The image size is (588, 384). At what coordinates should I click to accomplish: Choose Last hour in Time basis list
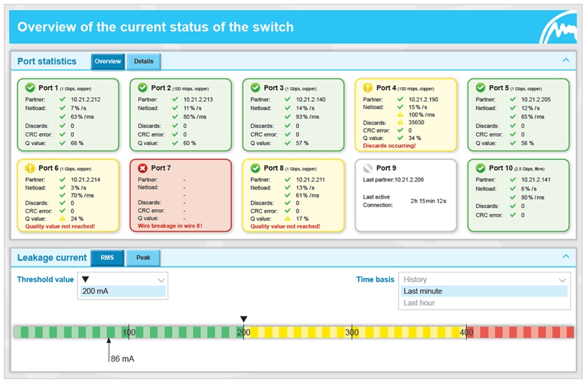coord(484,303)
